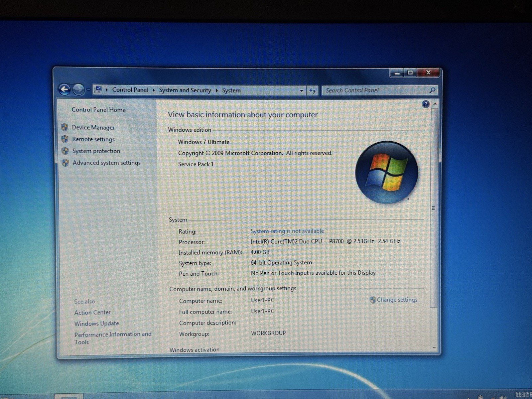Go back using the Back arrow button
The width and height of the screenshot is (532, 399).
(65, 89)
